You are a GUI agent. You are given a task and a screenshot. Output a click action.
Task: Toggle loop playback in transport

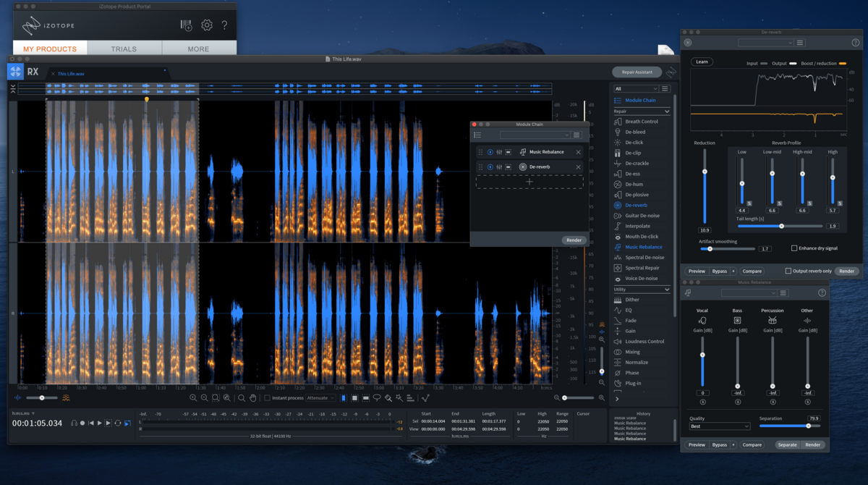click(117, 423)
